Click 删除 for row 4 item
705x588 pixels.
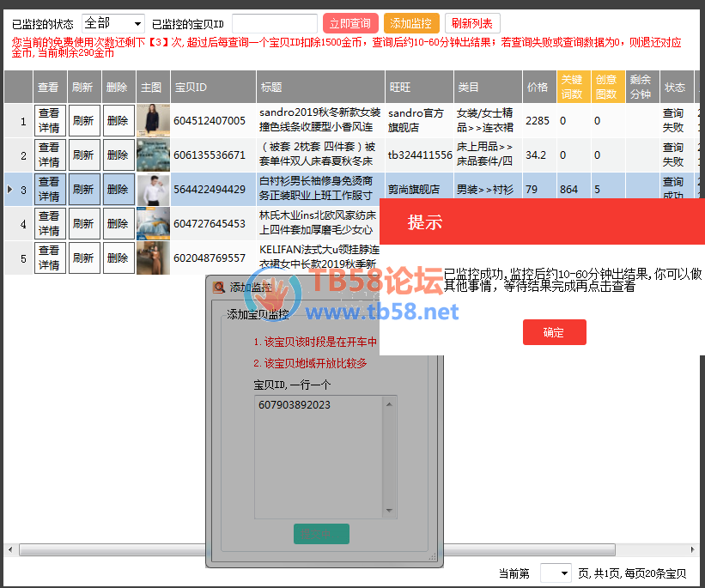click(119, 224)
